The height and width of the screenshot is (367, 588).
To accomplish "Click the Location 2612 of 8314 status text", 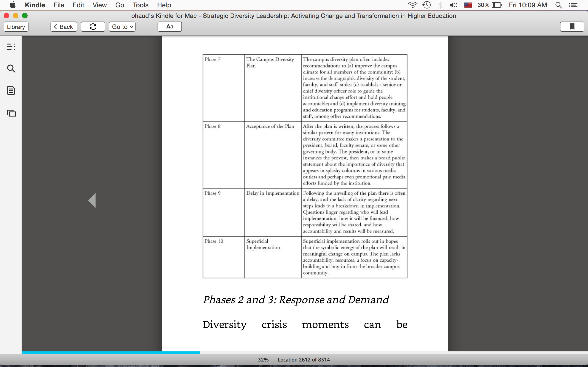I will [304, 360].
